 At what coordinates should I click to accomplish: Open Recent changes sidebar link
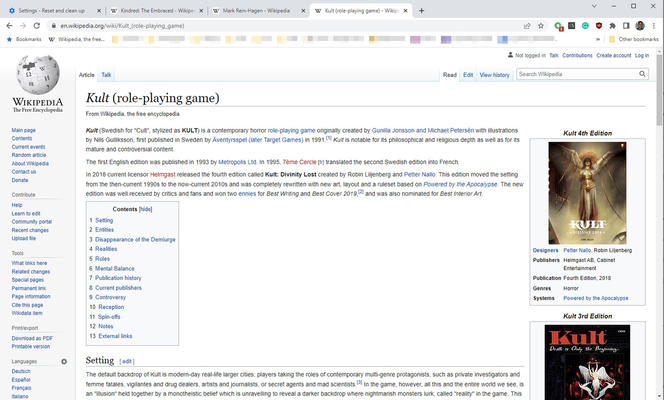point(30,230)
